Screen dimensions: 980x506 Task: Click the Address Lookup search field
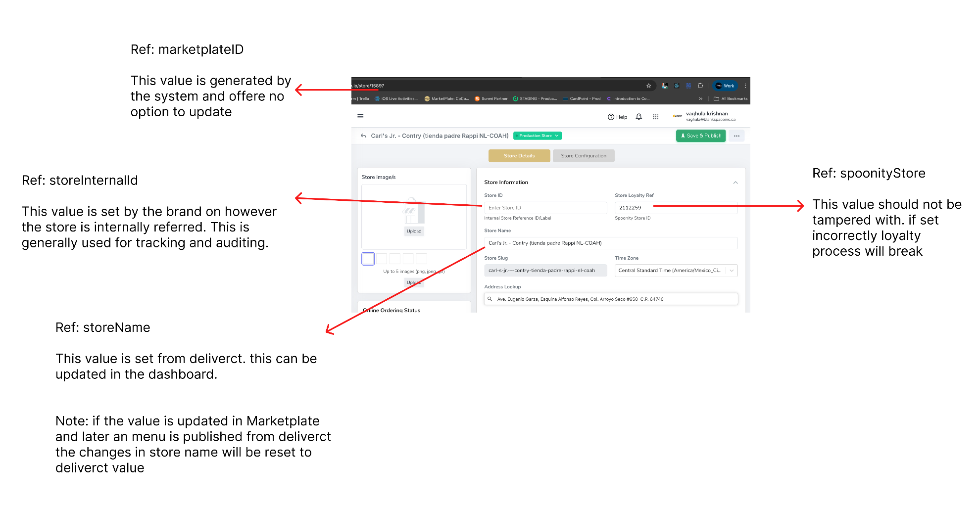click(x=611, y=299)
